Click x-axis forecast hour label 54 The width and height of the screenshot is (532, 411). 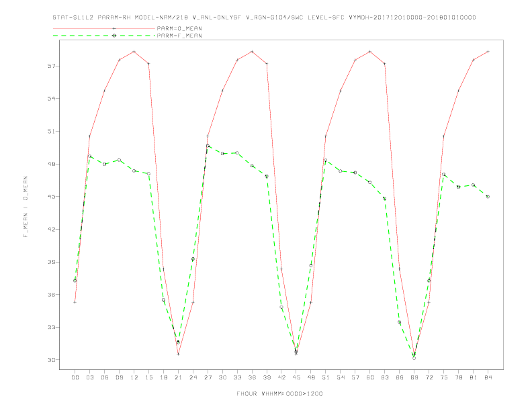click(341, 377)
